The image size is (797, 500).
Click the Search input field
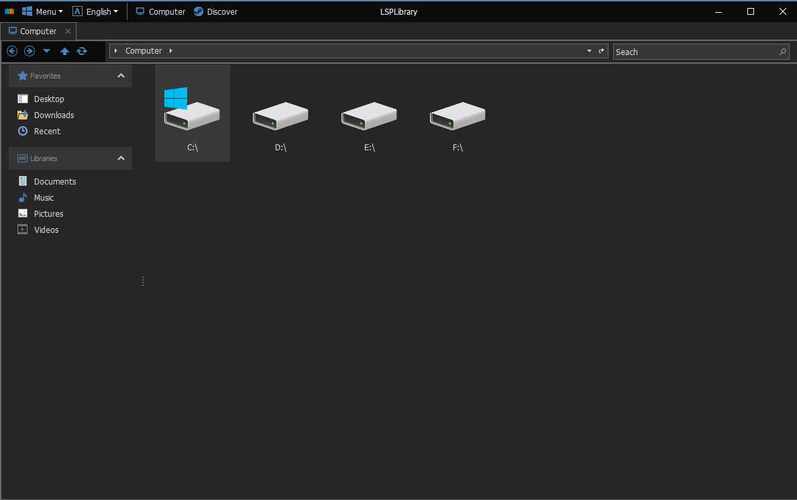694,52
